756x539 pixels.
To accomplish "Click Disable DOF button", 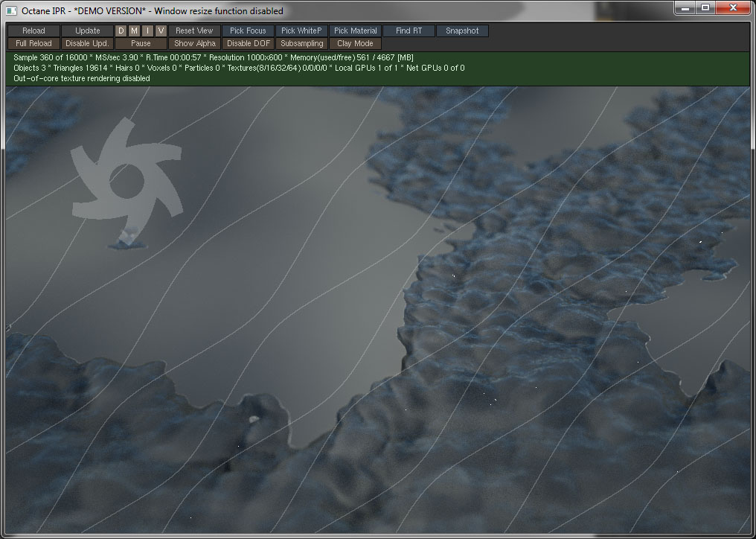I will tap(248, 43).
